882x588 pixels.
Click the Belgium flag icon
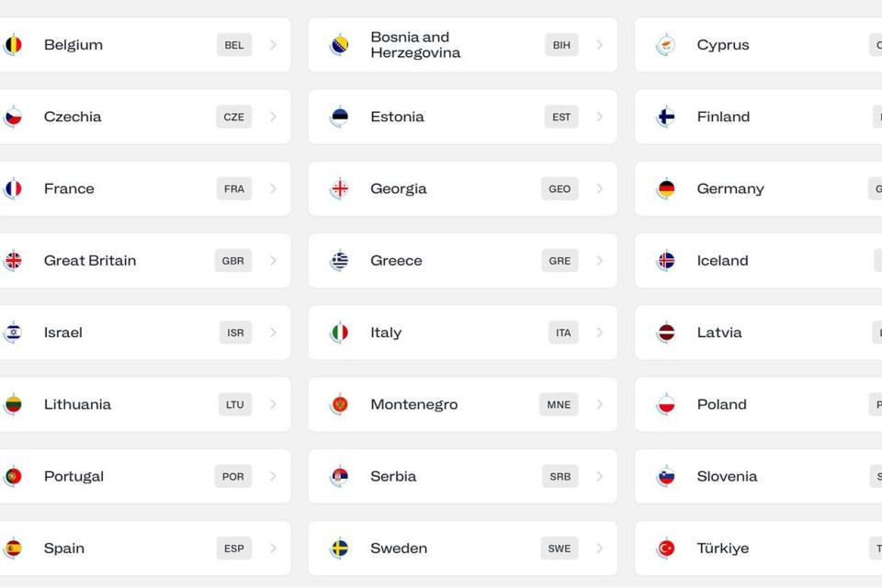coord(13,45)
